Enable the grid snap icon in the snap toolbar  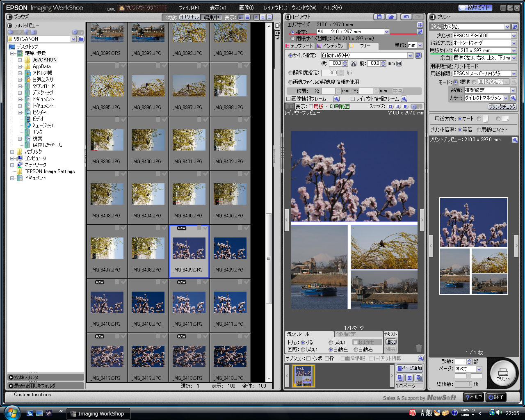point(397,107)
